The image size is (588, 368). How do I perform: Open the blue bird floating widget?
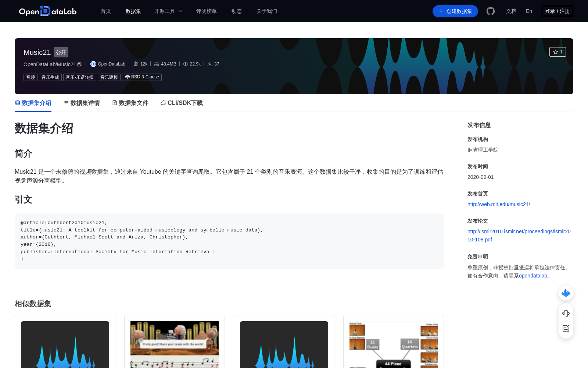(566, 293)
